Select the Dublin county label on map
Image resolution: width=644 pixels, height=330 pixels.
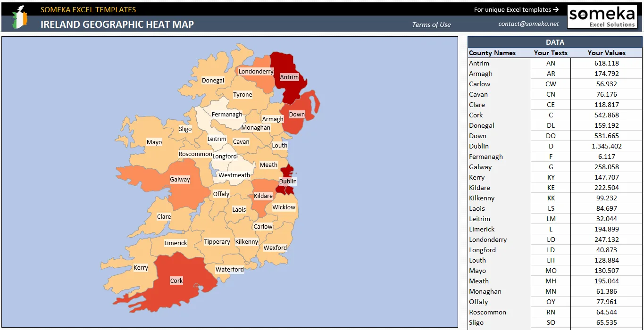pyautogui.click(x=288, y=181)
